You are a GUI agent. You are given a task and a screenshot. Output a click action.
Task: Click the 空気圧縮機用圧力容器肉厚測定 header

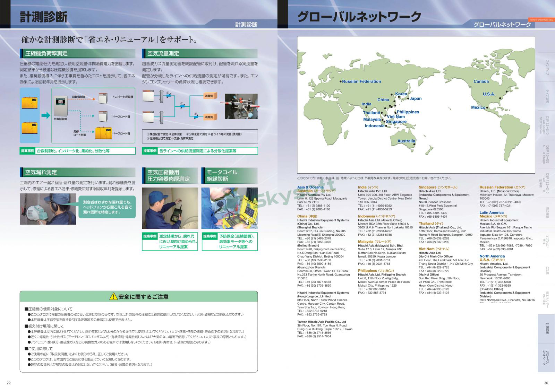coord(170,175)
